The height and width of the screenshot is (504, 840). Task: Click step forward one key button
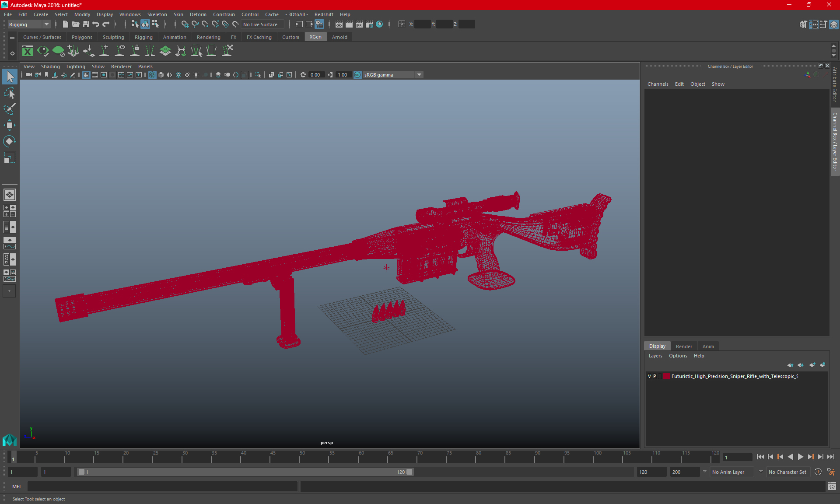[811, 457]
